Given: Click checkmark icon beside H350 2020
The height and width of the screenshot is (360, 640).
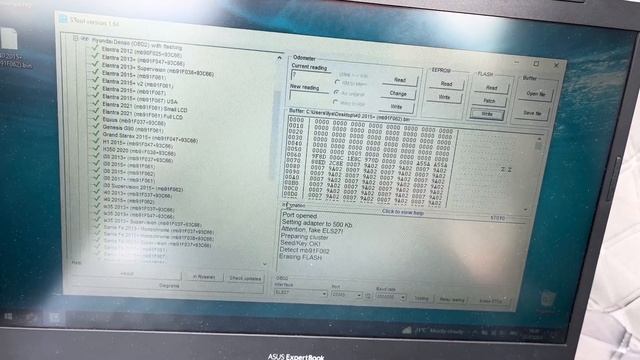Looking at the screenshot, I should point(96,148).
